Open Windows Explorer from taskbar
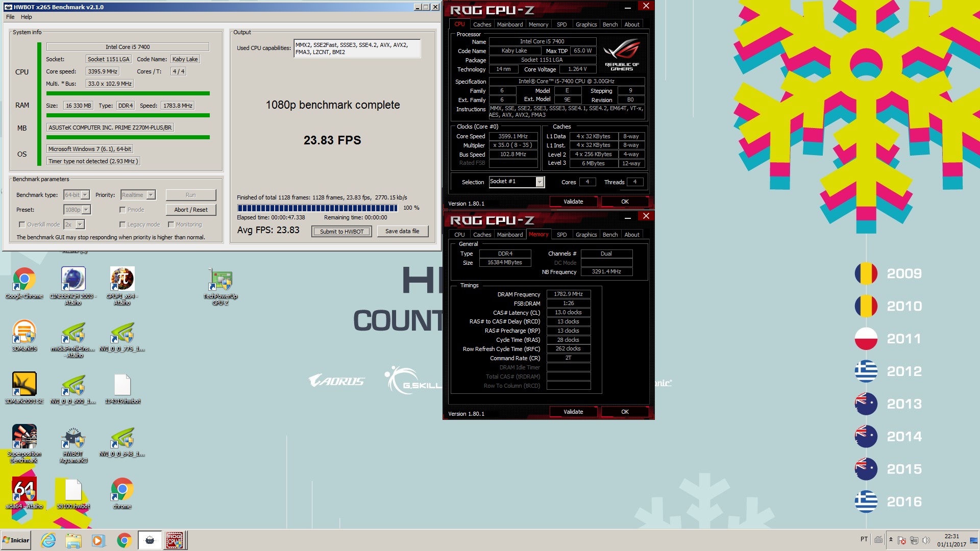The width and height of the screenshot is (980, 551). click(x=73, y=540)
